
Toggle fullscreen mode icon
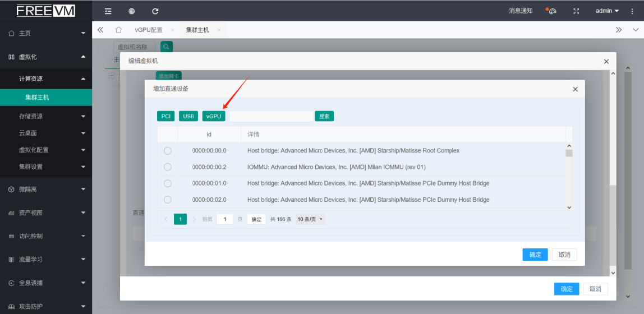576,11
